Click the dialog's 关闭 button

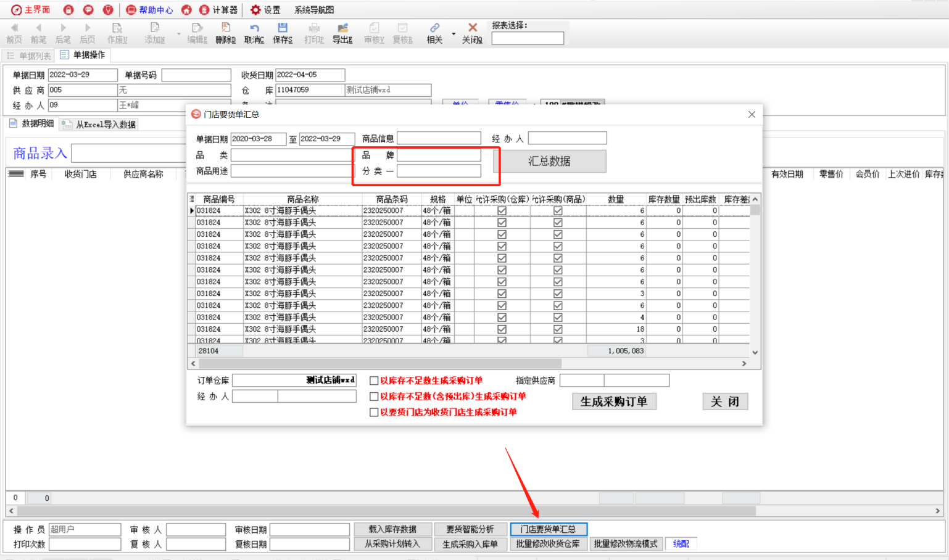[x=725, y=401]
